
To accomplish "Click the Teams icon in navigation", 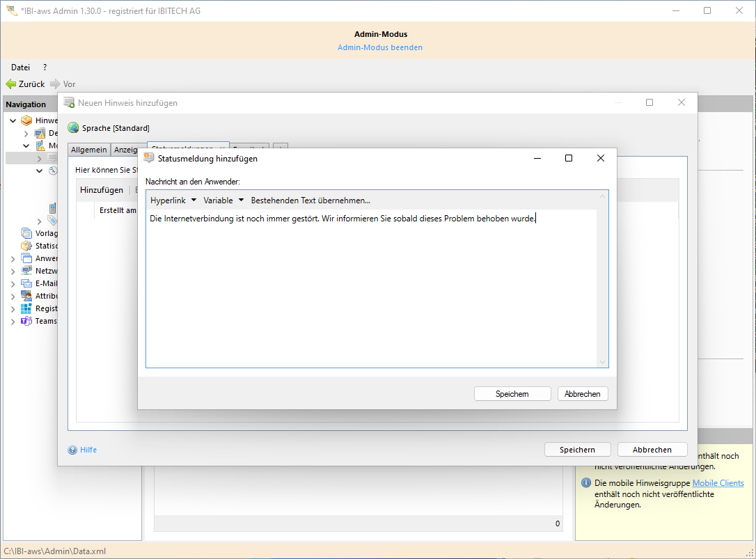I will tap(26, 321).
